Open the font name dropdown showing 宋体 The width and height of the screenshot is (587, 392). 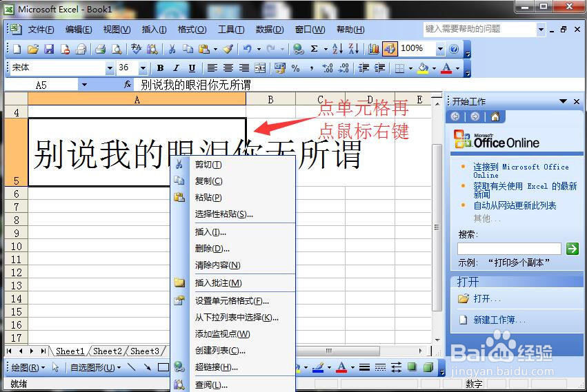109,68
